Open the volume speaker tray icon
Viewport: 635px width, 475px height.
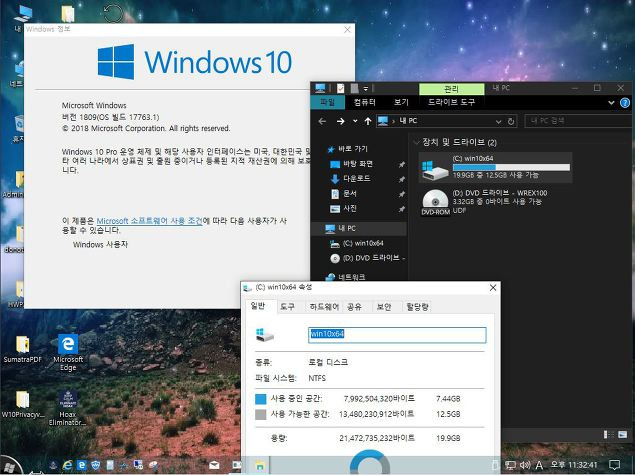(525, 465)
